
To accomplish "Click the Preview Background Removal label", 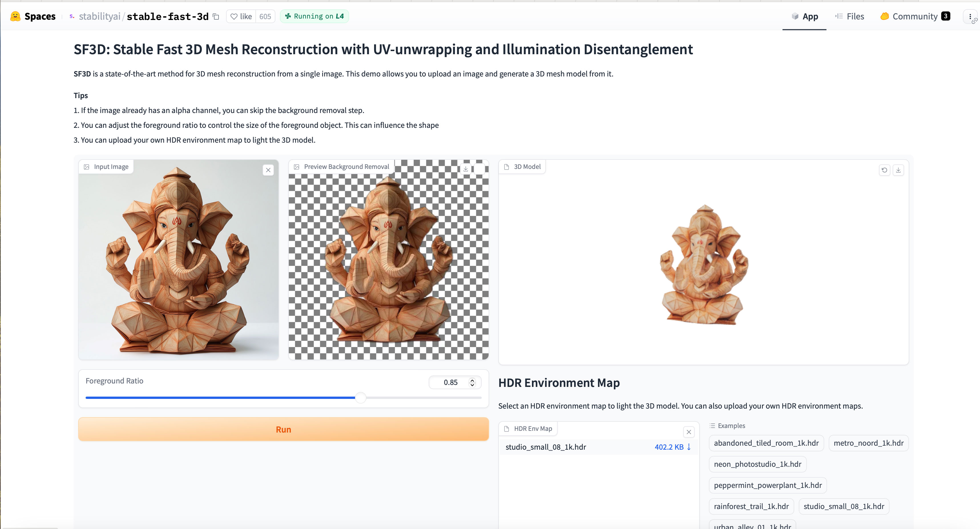I will tap(346, 167).
